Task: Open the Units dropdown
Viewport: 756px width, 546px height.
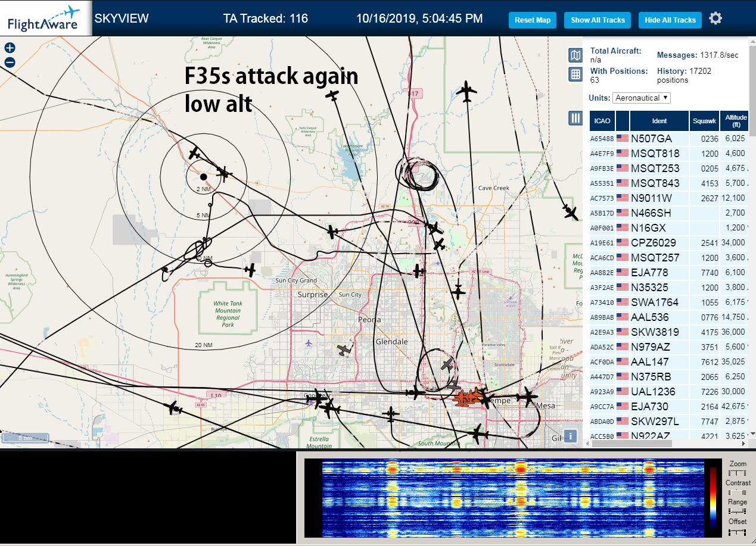Action: (642, 98)
